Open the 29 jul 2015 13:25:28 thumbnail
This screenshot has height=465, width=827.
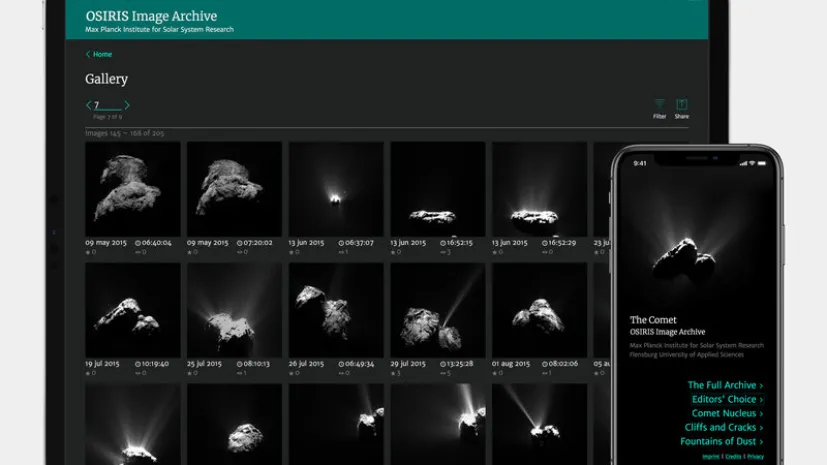[438, 310]
